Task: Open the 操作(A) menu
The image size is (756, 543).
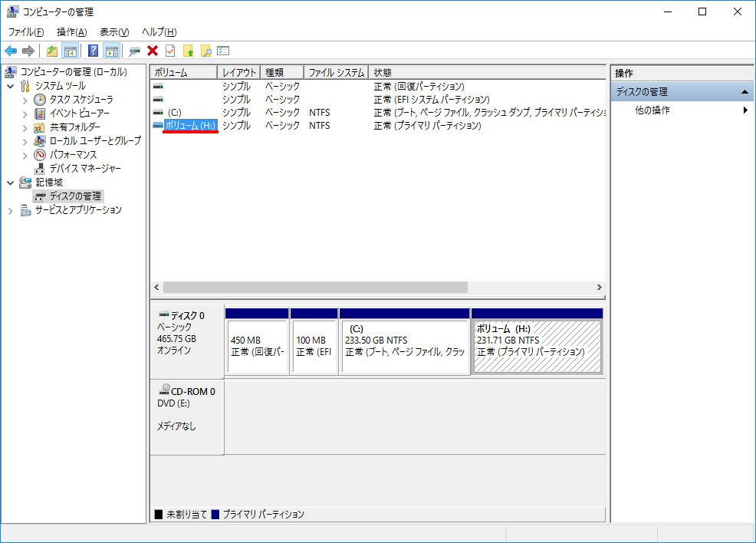Action: [72, 31]
